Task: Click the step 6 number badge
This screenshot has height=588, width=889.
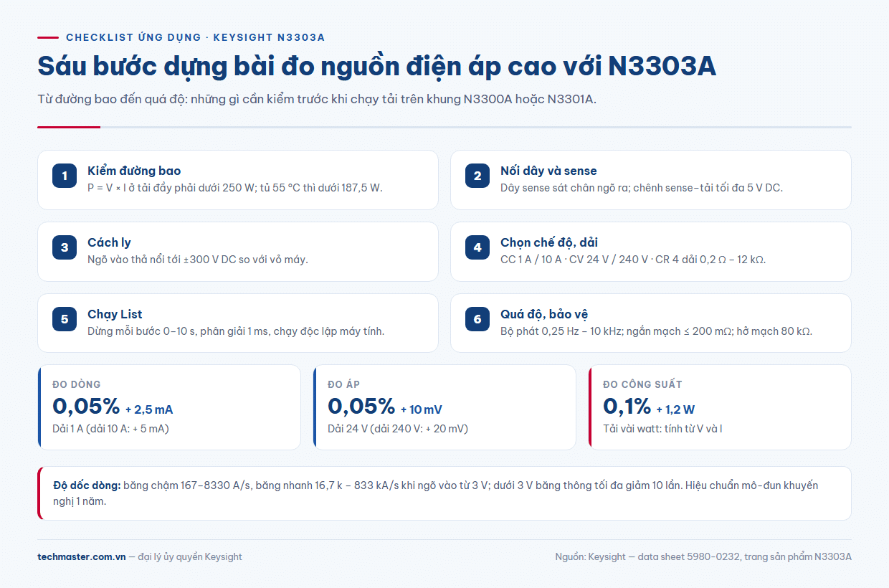Action: tap(477, 319)
